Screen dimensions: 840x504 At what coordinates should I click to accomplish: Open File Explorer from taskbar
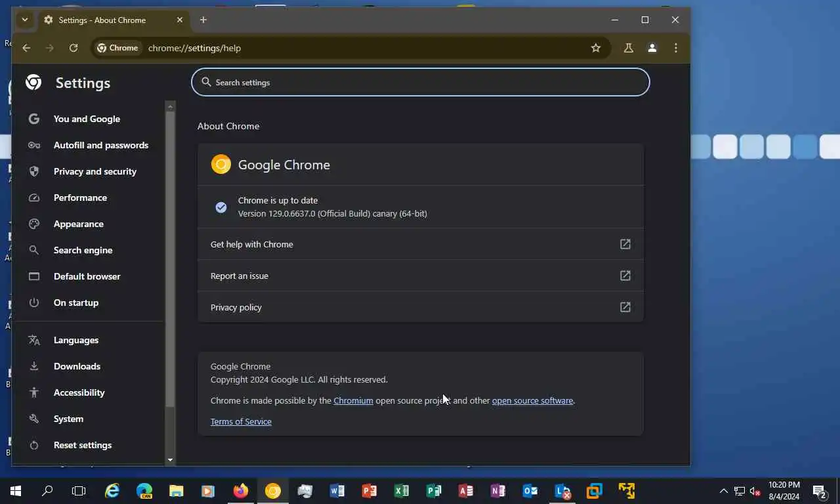coord(177,491)
